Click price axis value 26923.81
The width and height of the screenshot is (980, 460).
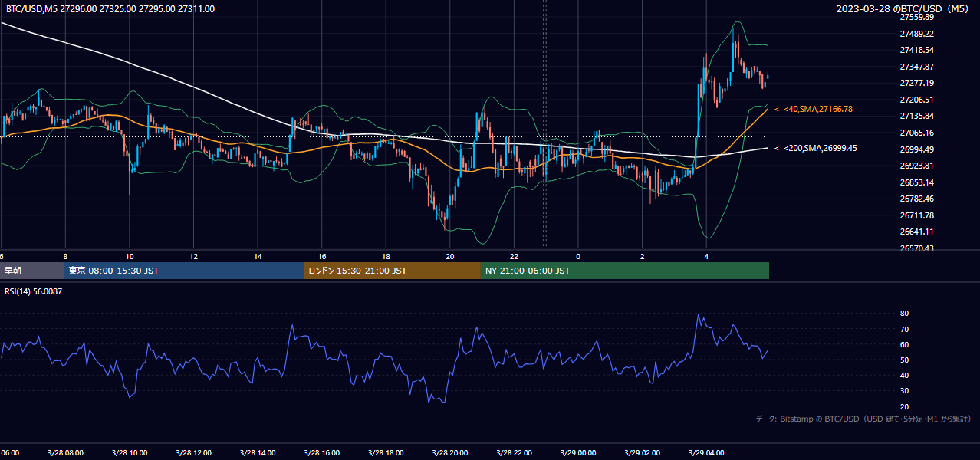tap(916, 166)
